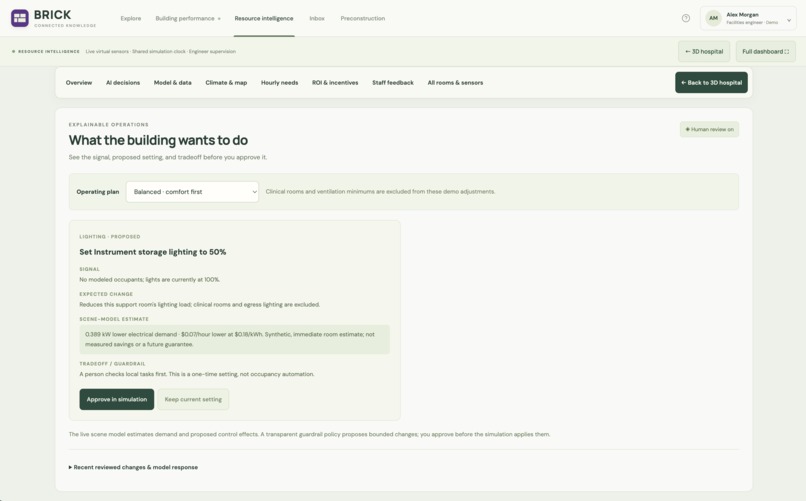This screenshot has width=806, height=501.
Task: Click the scene-model estimate box text
Action: coord(234,339)
